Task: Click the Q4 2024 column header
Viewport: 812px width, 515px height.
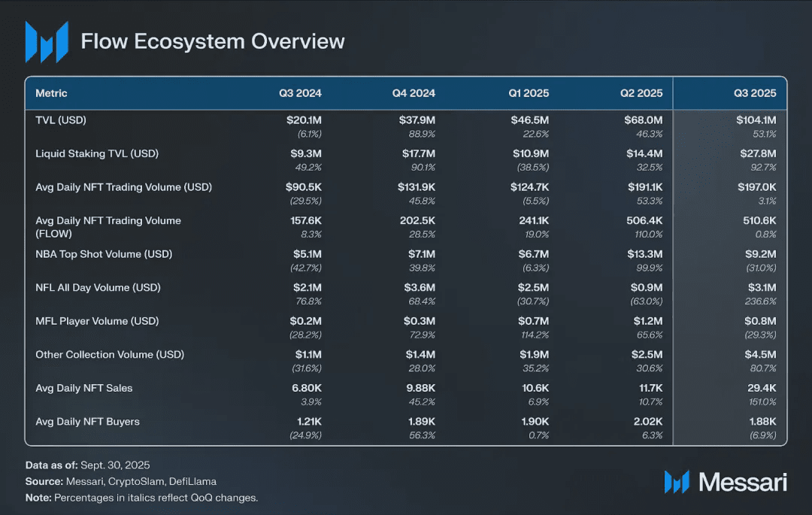Action: [x=414, y=93]
